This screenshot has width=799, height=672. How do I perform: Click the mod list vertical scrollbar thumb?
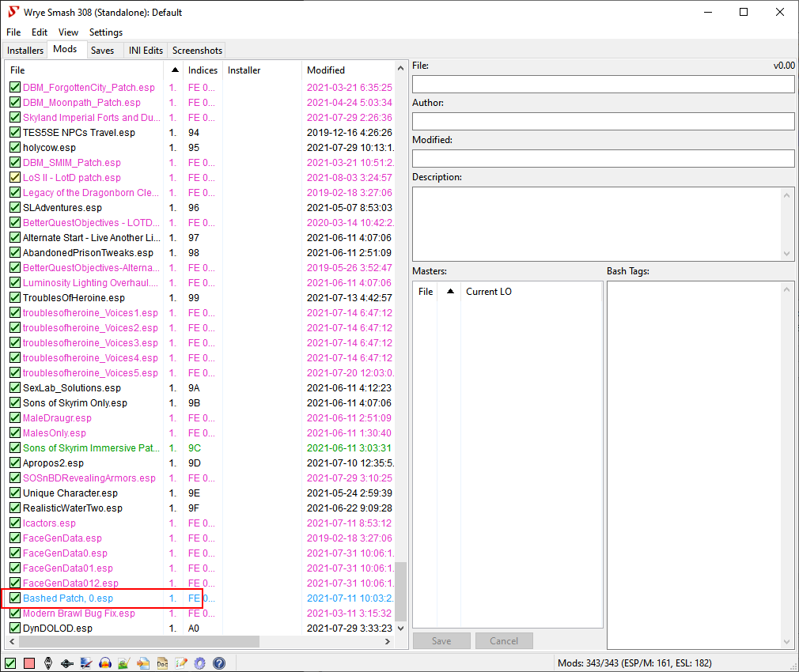[400, 591]
